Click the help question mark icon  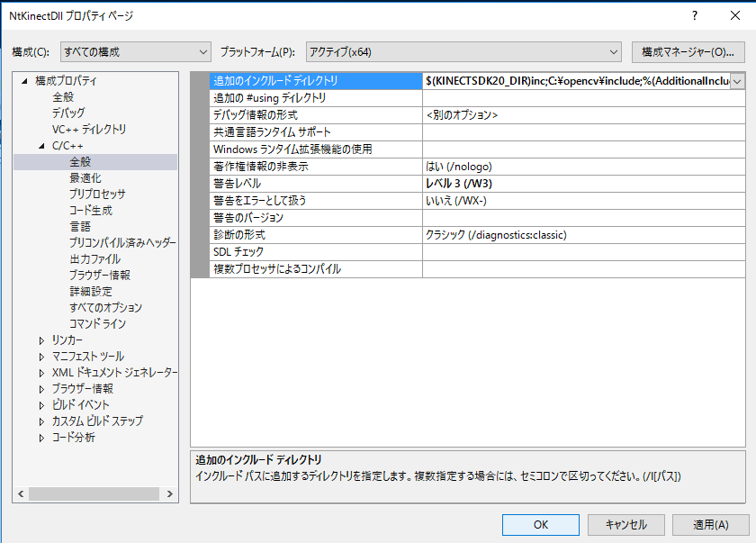point(694,15)
